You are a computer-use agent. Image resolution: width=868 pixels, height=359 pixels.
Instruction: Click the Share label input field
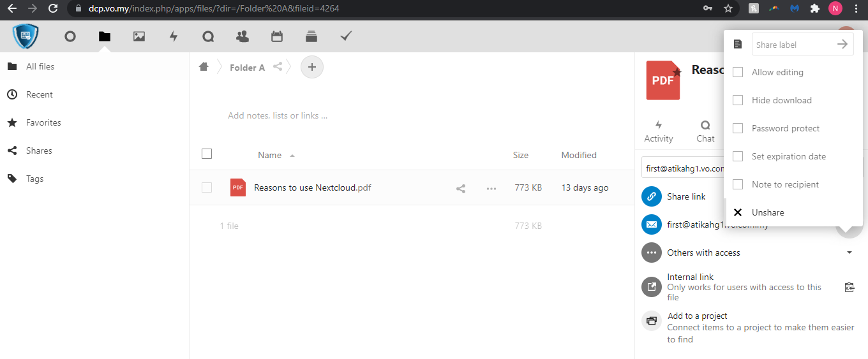tap(793, 45)
